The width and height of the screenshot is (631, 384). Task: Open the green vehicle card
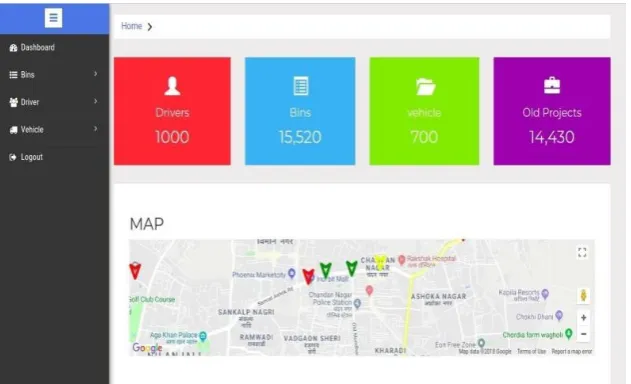point(424,111)
